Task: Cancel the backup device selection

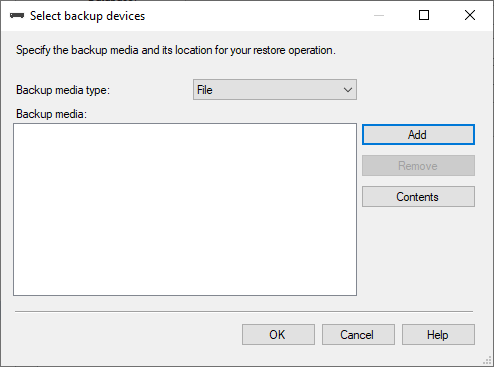Action: click(358, 335)
